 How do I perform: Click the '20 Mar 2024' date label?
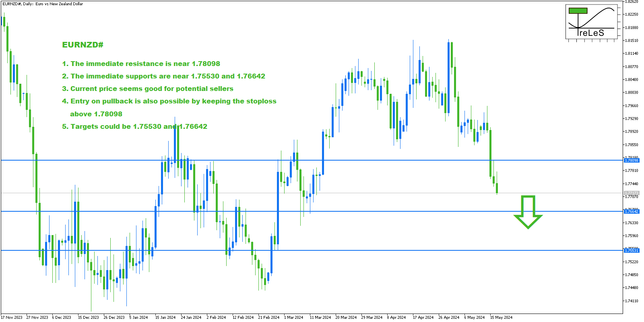[x=346, y=318]
